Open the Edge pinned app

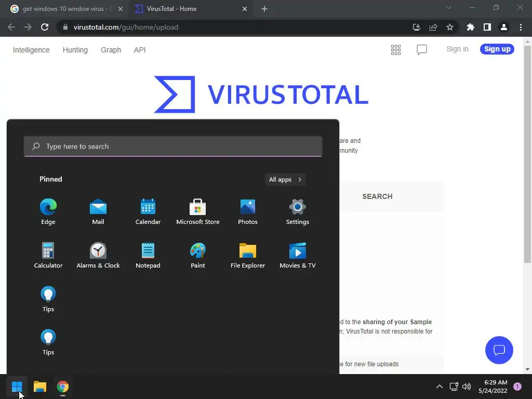point(48,212)
